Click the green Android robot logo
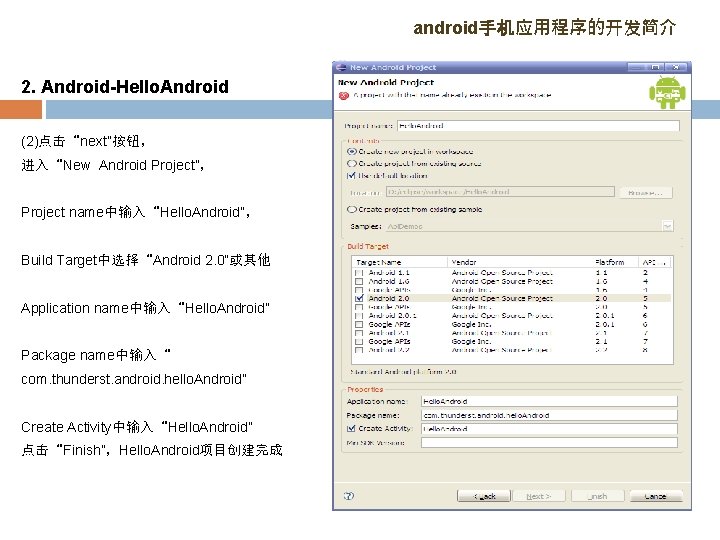The width and height of the screenshot is (720, 540). click(x=667, y=92)
